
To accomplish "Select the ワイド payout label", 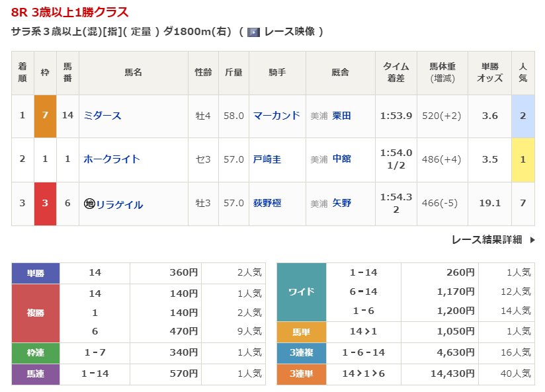I will (301, 292).
